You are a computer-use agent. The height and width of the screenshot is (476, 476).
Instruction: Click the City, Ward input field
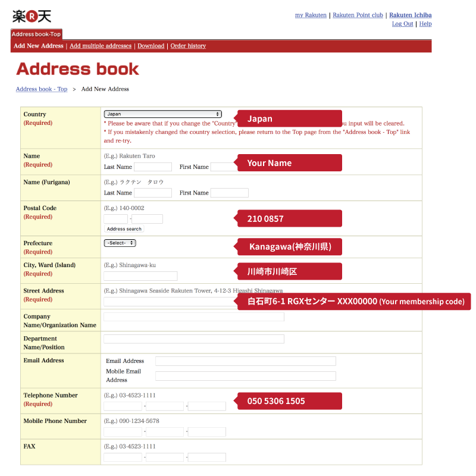click(x=140, y=276)
